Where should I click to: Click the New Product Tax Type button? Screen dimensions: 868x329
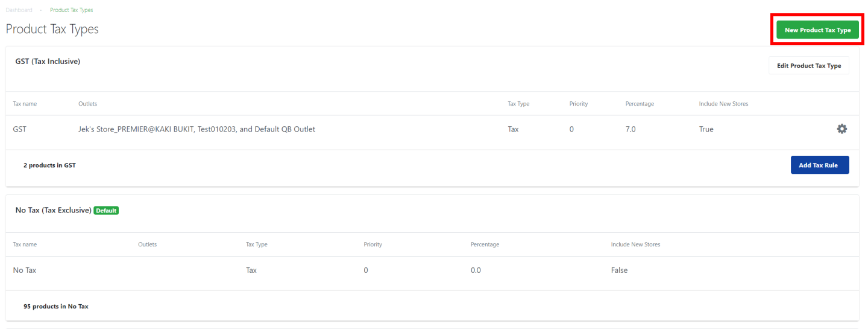pyautogui.click(x=817, y=30)
